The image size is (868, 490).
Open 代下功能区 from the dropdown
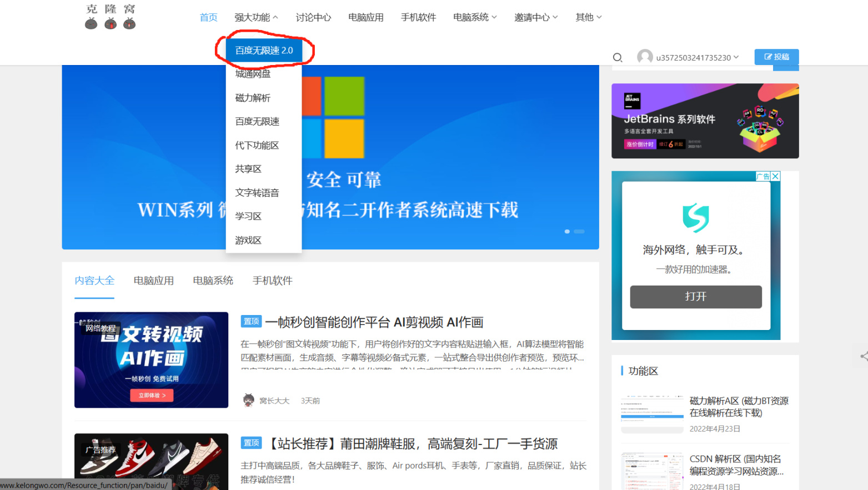[264, 146]
